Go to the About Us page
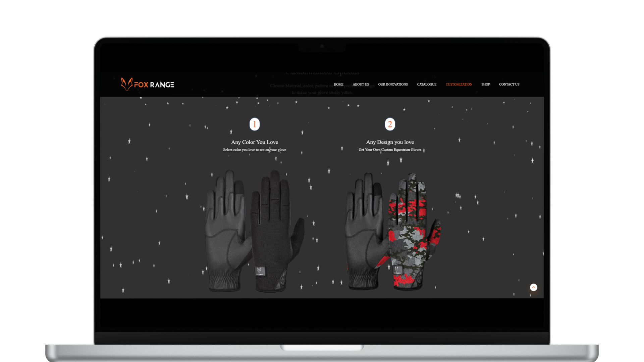644x362 pixels. 361,84
